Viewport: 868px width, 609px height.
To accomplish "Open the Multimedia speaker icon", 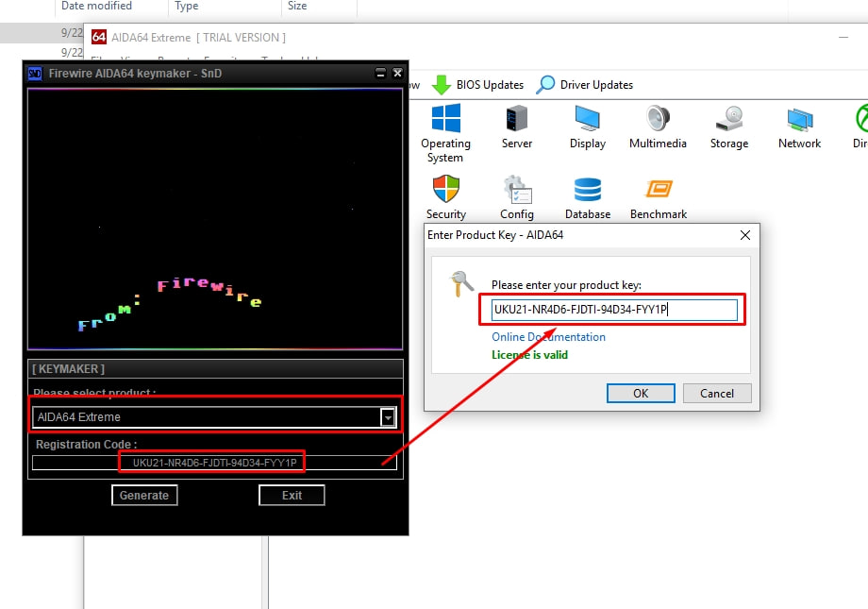I will point(658,119).
